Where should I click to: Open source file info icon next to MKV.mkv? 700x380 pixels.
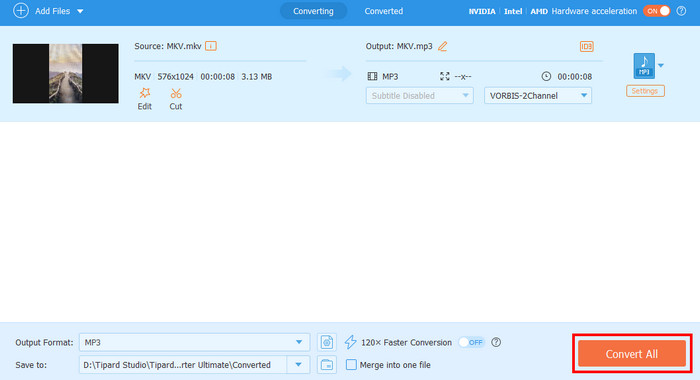211,46
